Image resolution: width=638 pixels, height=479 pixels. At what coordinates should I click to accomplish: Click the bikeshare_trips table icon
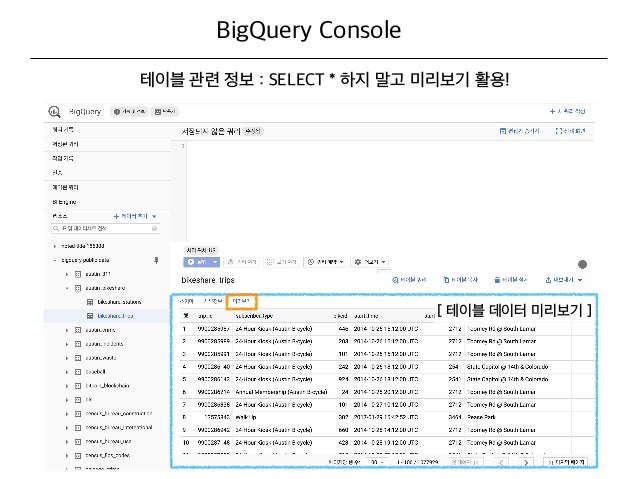(90, 316)
